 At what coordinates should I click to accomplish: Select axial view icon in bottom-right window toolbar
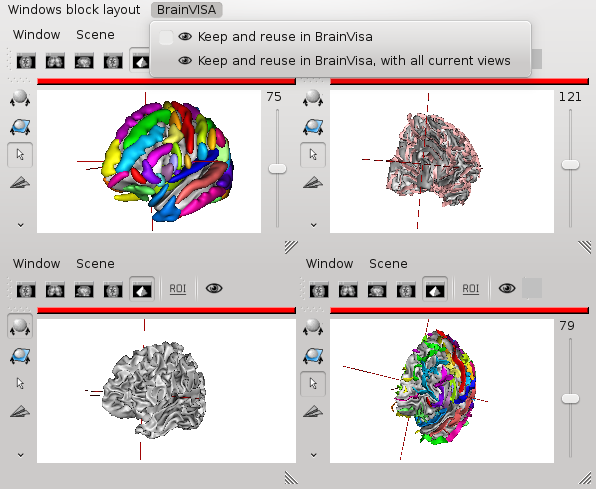[x=319, y=290]
